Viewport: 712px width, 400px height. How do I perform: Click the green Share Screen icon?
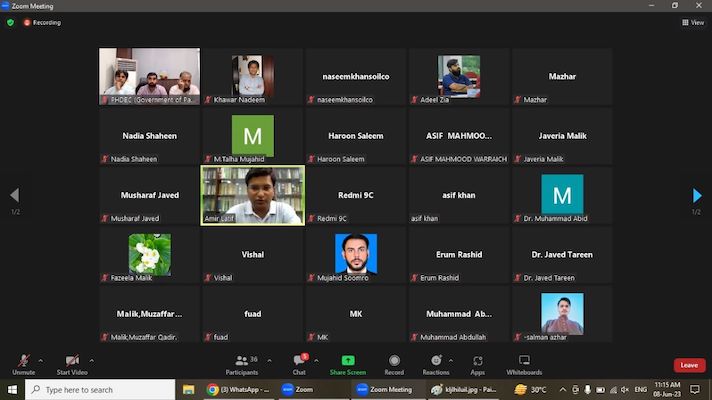pyautogui.click(x=348, y=361)
